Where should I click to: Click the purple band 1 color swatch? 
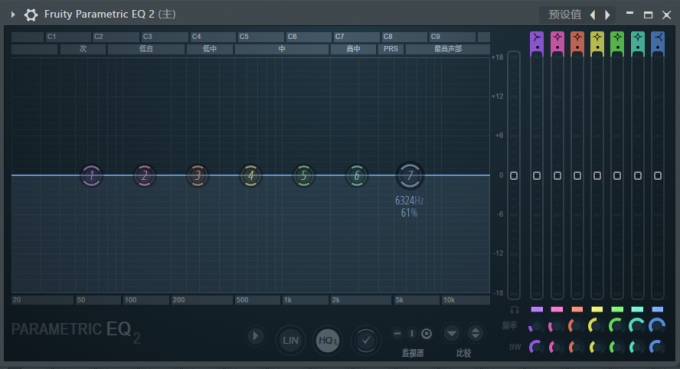pyautogui.click(x=536, y=309)
